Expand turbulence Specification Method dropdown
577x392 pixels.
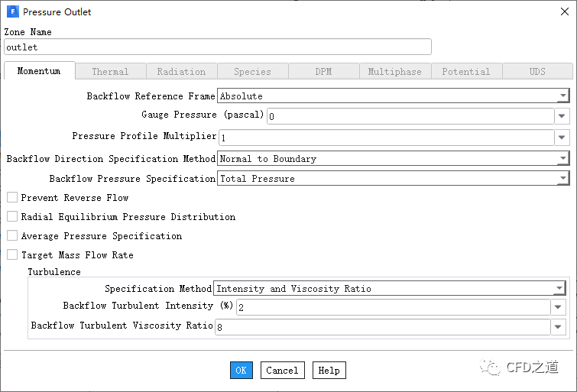559,289
